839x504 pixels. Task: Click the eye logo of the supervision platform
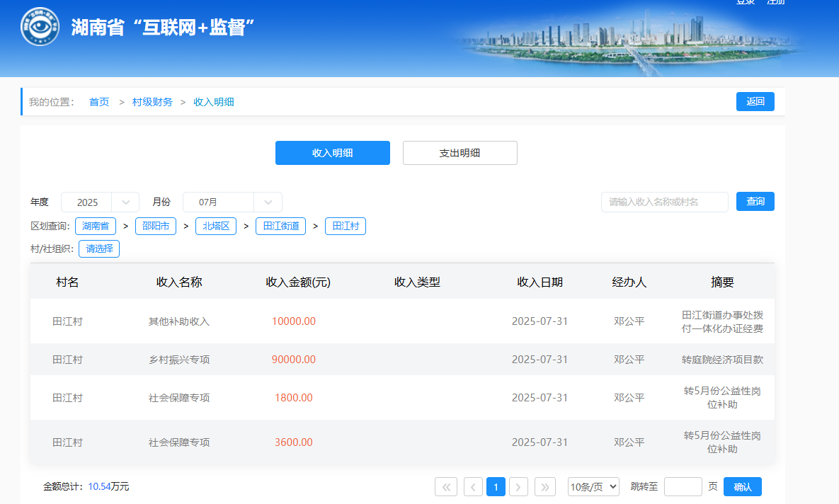pyautogui.click(x=40, y=27)
